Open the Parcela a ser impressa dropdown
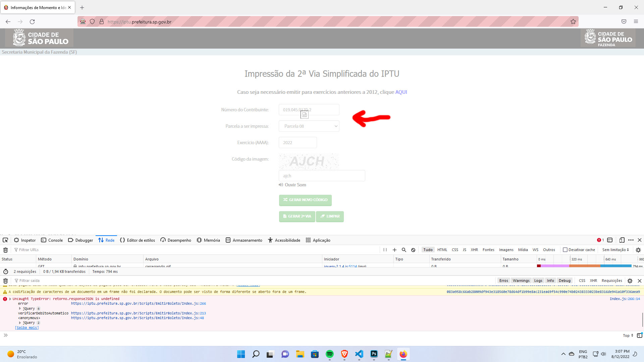This screenshot has width=644, height=362. point(309,126)
